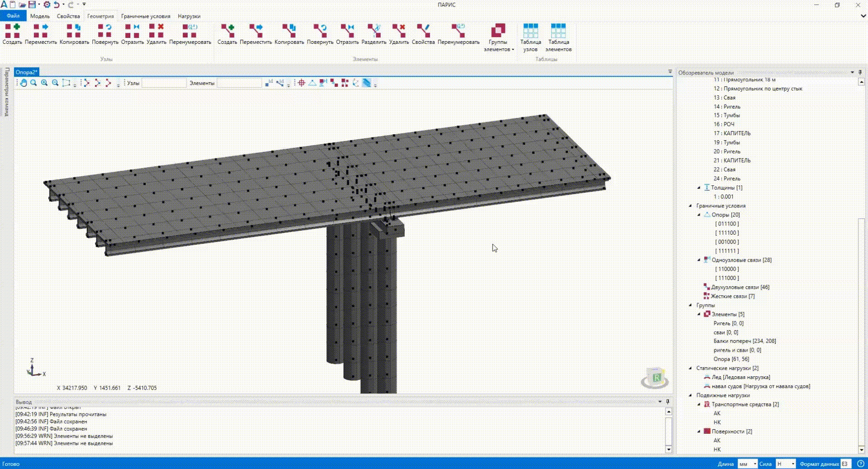This screenshot has height=469, width=868.
Task: Switch to Свойства ribbon tab
Action: tap(69, 16)
